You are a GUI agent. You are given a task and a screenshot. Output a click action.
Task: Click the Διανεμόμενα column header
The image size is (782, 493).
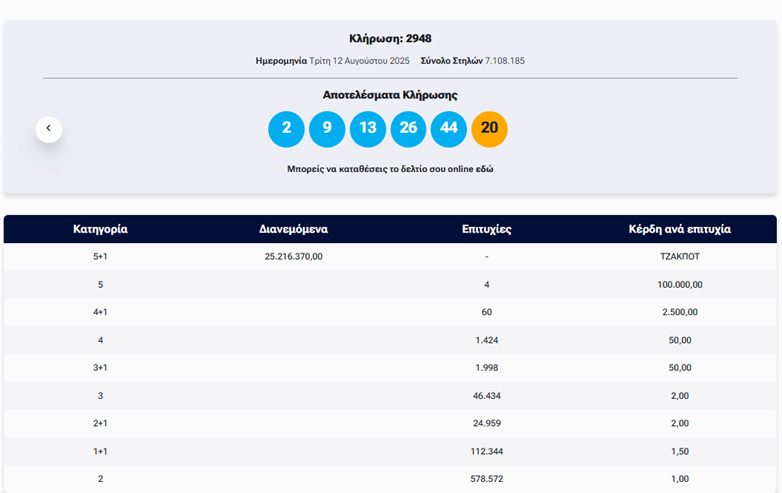coord(293,229)
